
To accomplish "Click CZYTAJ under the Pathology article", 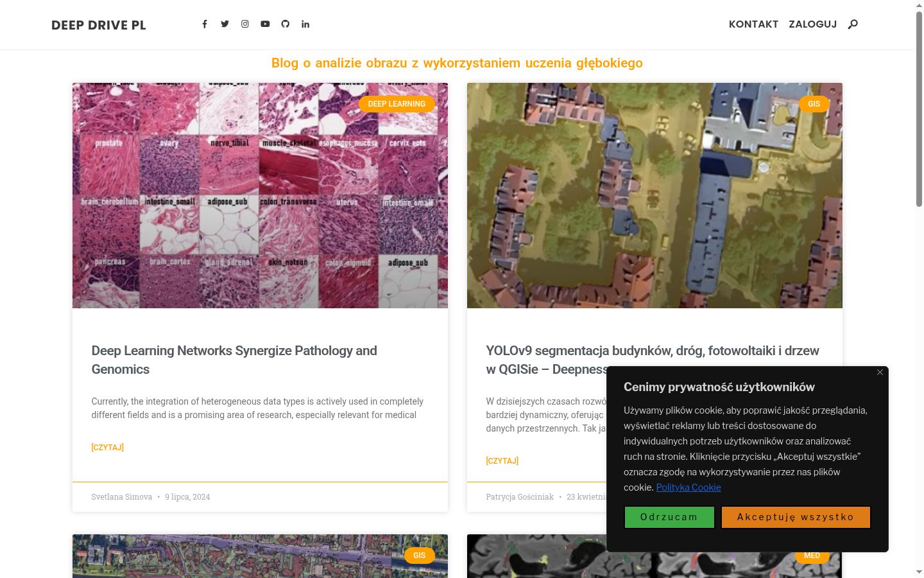I will [107, 447].
